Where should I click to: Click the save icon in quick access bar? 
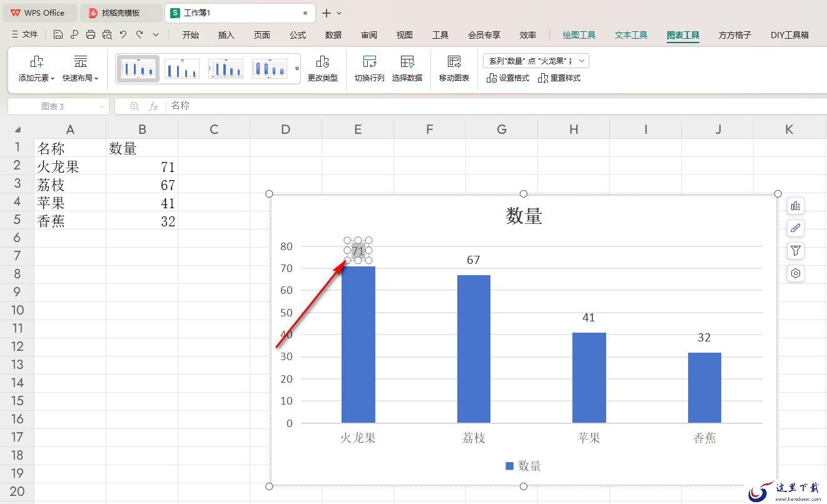click(x=58, y=35)
